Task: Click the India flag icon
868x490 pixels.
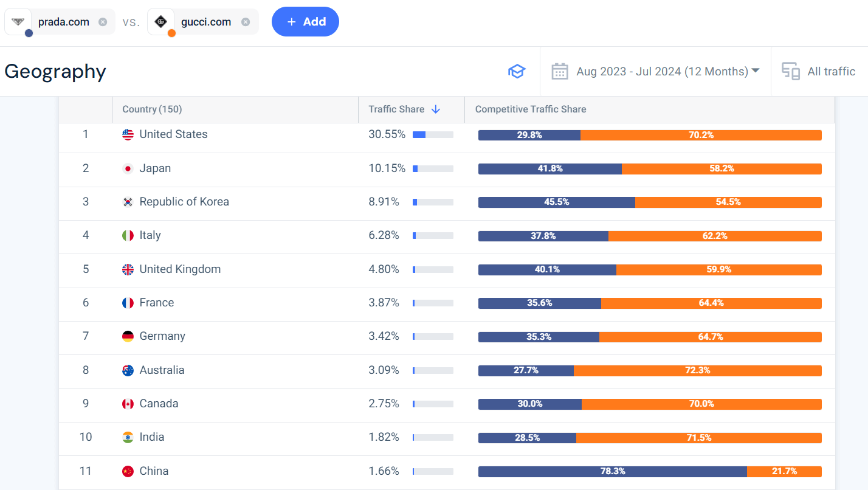Action: [128, 437]
